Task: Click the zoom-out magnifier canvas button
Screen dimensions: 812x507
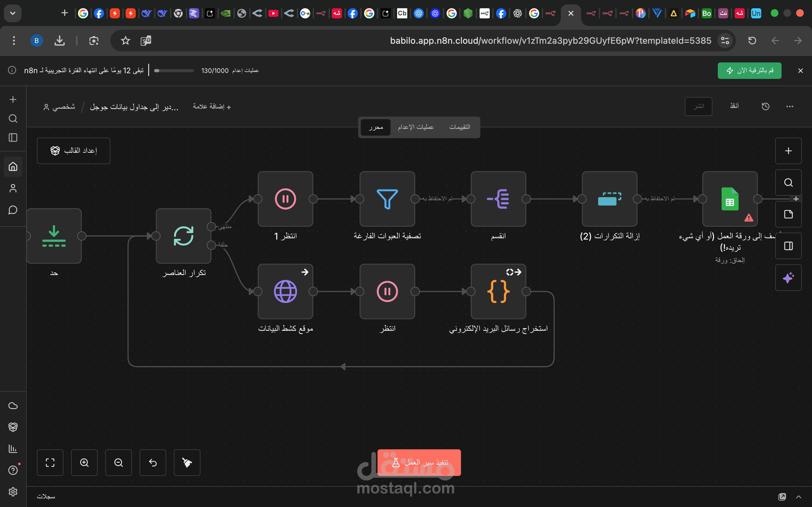Action: pyautogui.click(x=118, y=462)
